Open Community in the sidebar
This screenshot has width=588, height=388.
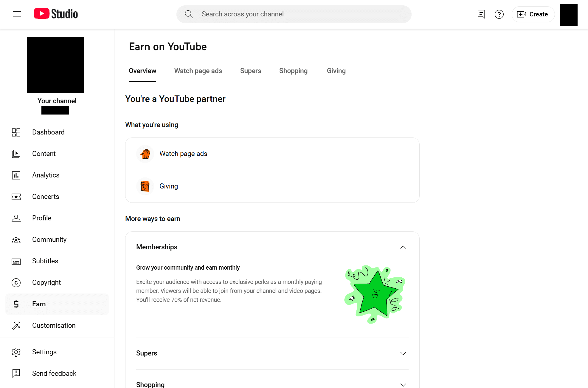(x=57, y=239)
